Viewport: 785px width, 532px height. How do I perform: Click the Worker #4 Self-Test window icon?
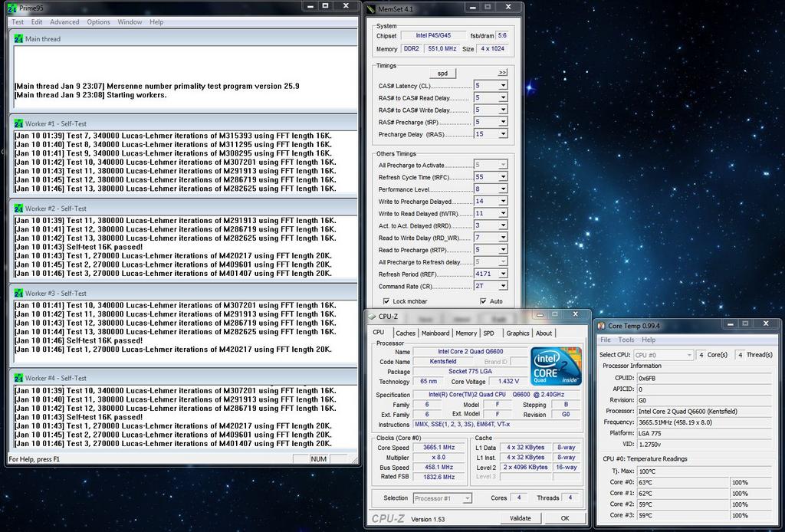(x=19, y=378)
